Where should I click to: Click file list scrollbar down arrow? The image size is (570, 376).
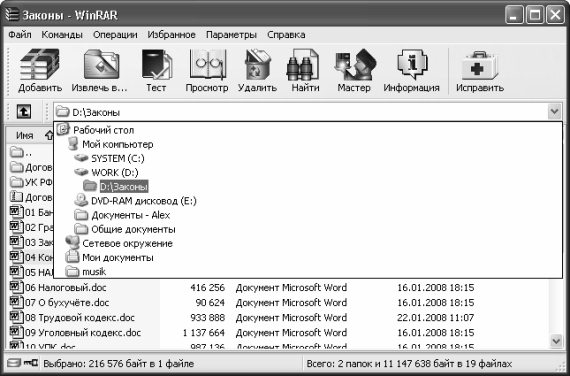click(556, 341)
